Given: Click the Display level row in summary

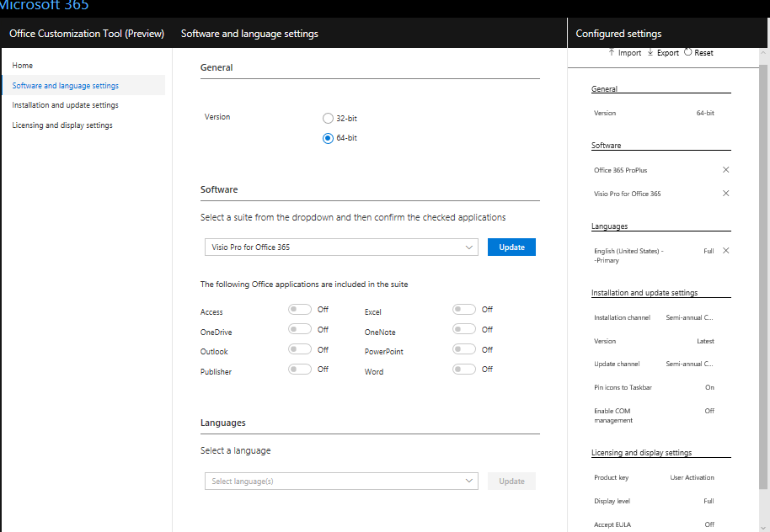Looking at the screenshot, I should point(654,501).
